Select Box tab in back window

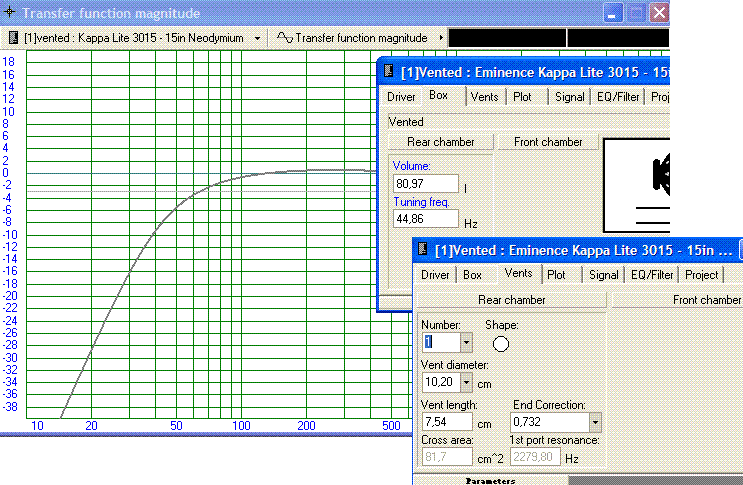click(x=439, y=95)
